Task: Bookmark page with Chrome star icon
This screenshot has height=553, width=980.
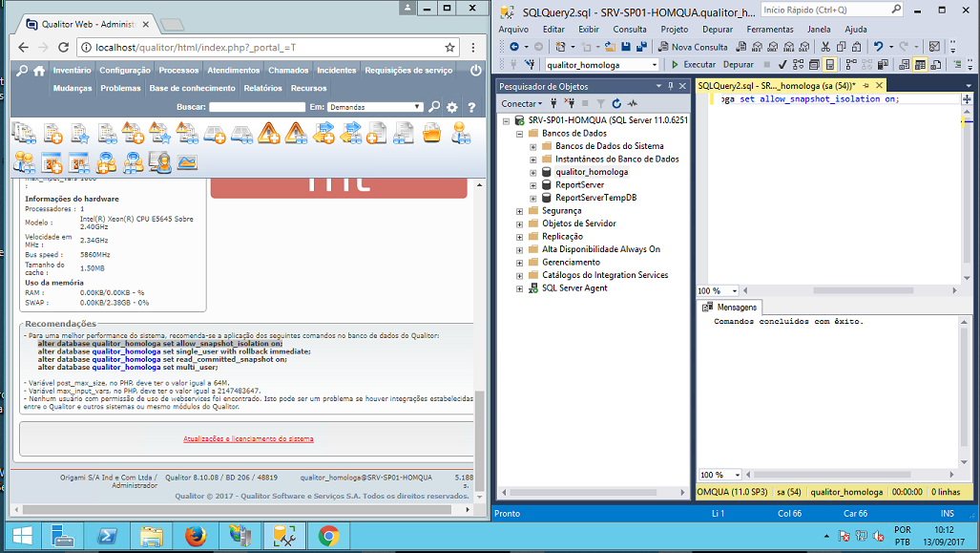Action: (449, 47)
